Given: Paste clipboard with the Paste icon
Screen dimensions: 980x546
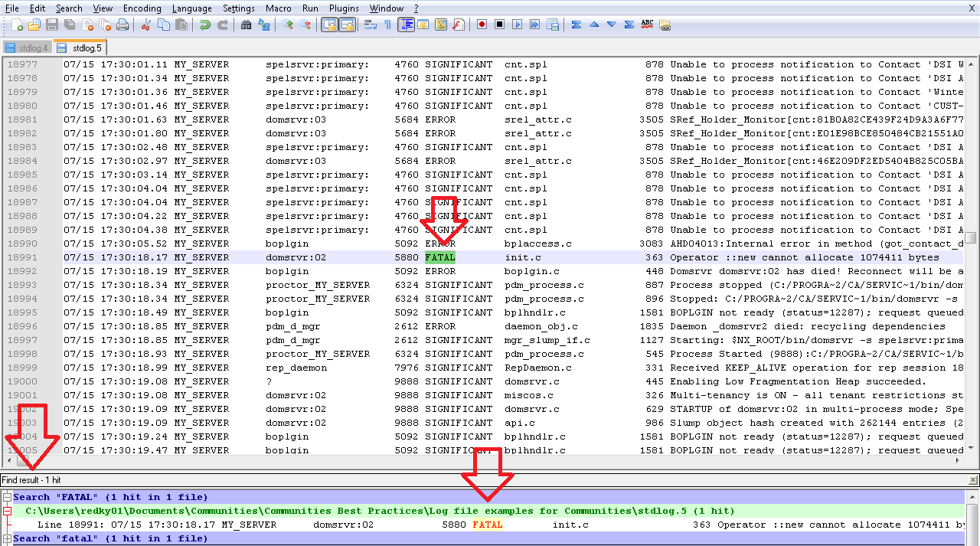Looking at the screenshot, I should coord(181,25).
